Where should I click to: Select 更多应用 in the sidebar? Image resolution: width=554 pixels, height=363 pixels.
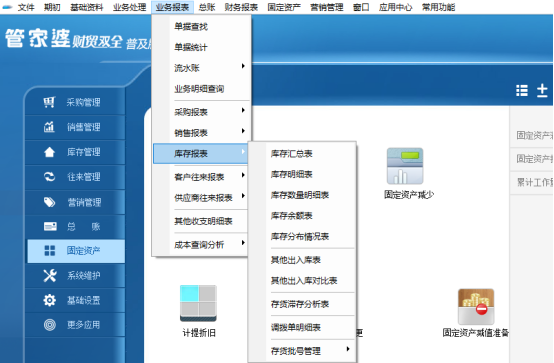click(75, 325)
